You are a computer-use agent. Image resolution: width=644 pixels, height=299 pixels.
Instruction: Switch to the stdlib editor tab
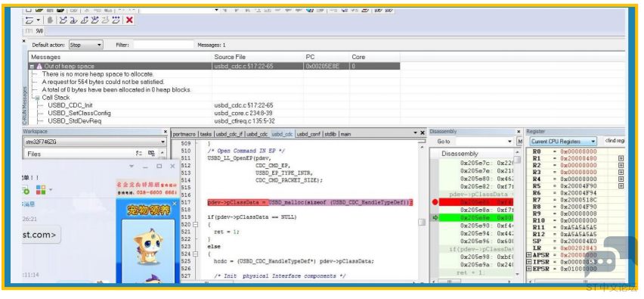click(x=330, y=134)
